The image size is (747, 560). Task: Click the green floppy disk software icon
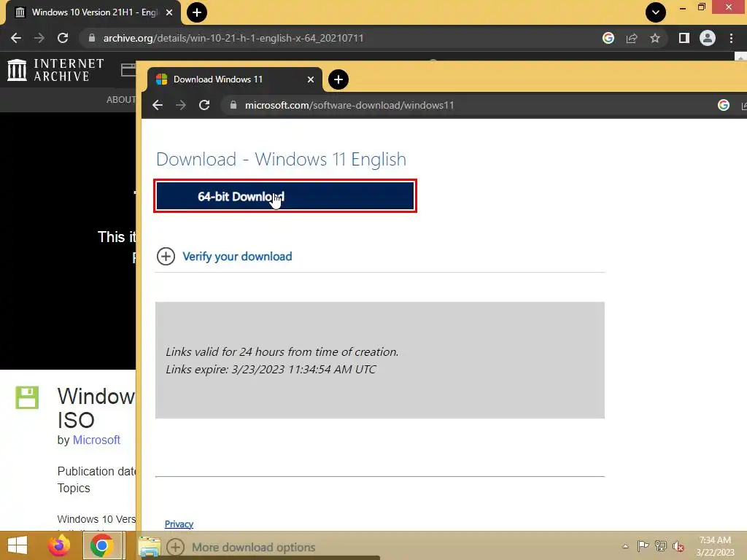pos(27,397)
